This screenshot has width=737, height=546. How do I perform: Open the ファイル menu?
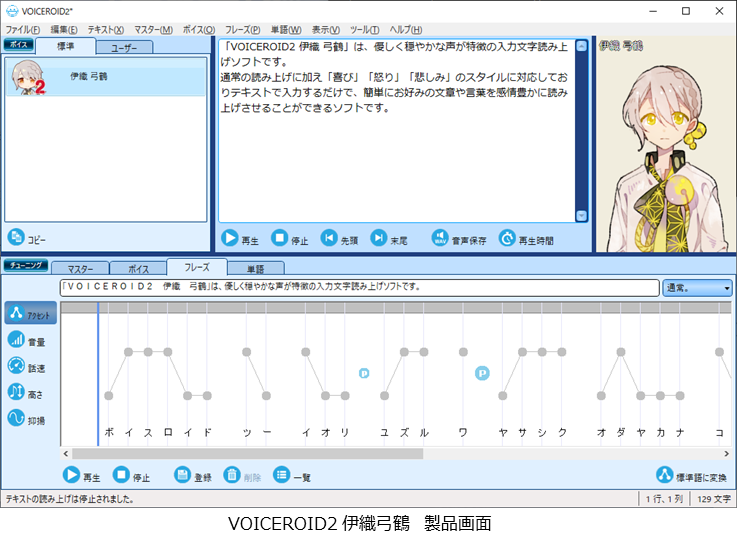pyautogui.click(x=23, y=30)
